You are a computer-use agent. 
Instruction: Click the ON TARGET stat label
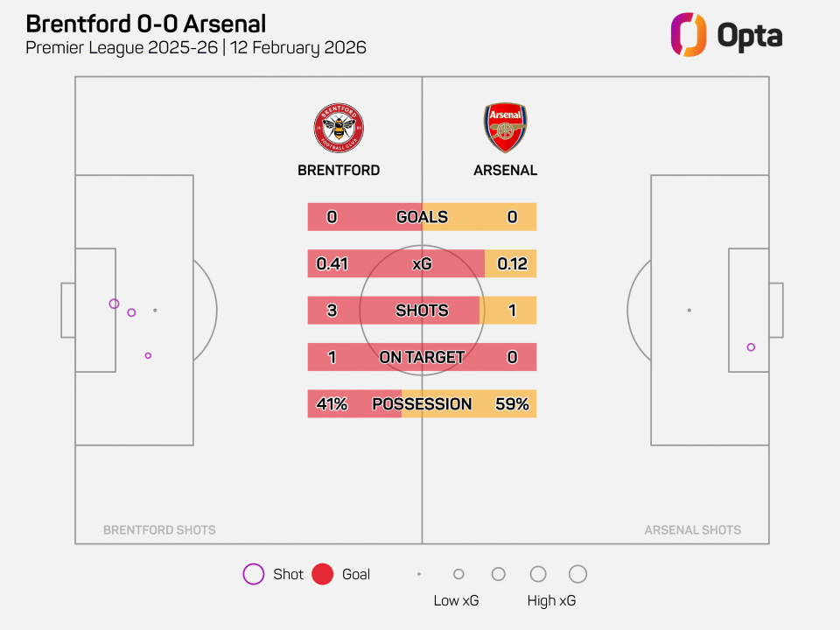422,357
